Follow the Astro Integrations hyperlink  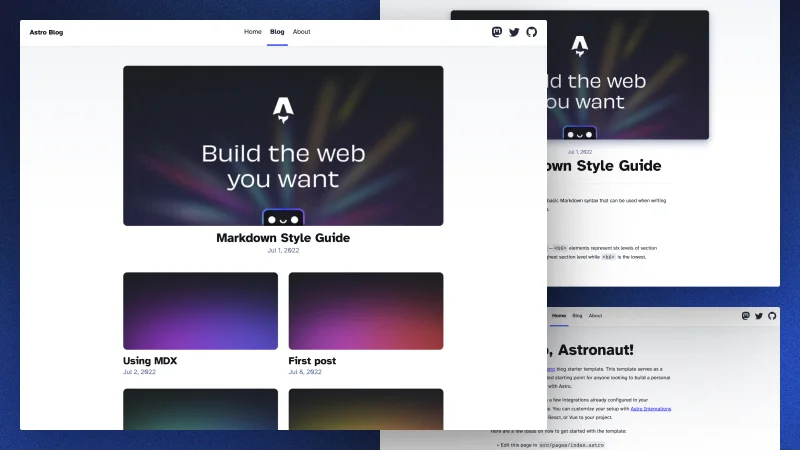pyautogui.click(x=651, y=409)
